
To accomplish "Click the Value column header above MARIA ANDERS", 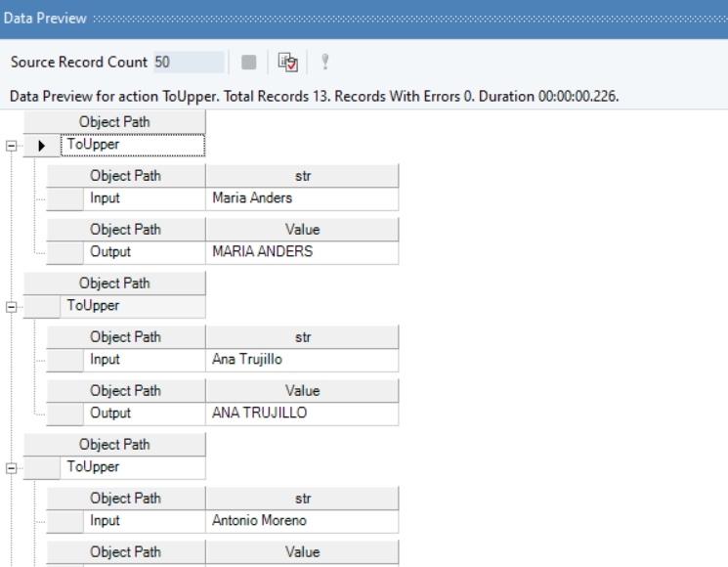I will click(302, 230).
